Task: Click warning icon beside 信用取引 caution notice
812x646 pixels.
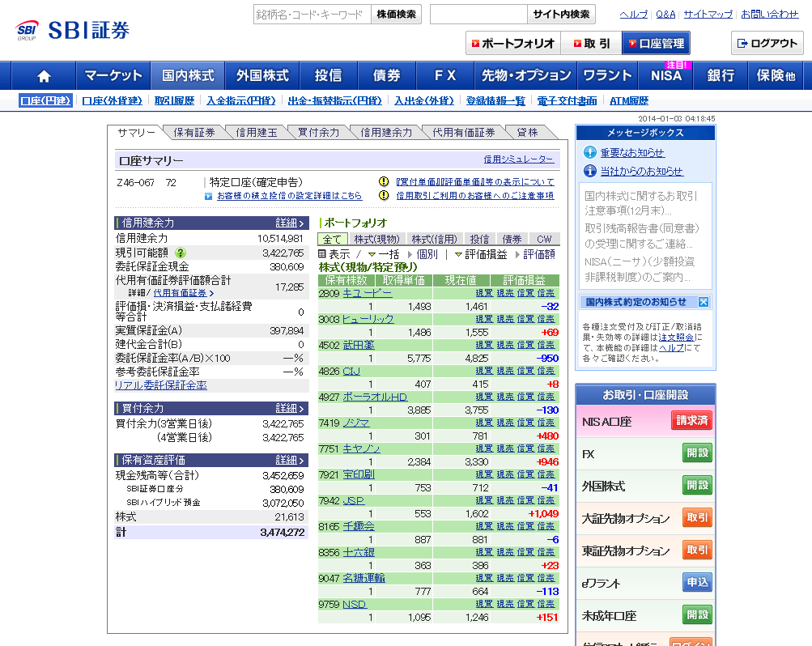Action: [x=384, y=195]
